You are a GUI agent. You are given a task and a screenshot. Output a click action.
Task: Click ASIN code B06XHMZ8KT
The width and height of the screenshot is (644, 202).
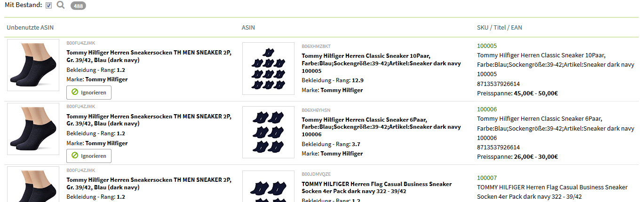click(316, 46)
